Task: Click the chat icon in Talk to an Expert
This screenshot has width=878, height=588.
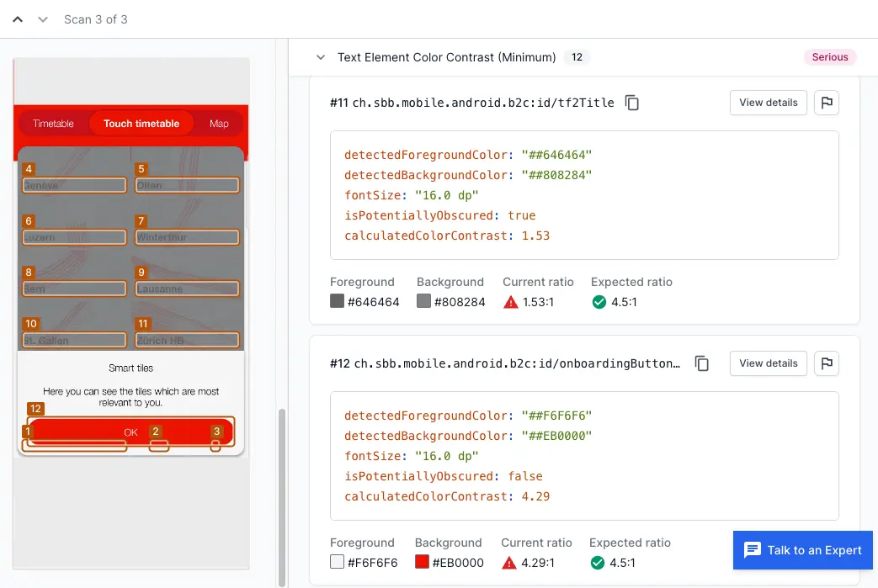Action: pos(752,550)
